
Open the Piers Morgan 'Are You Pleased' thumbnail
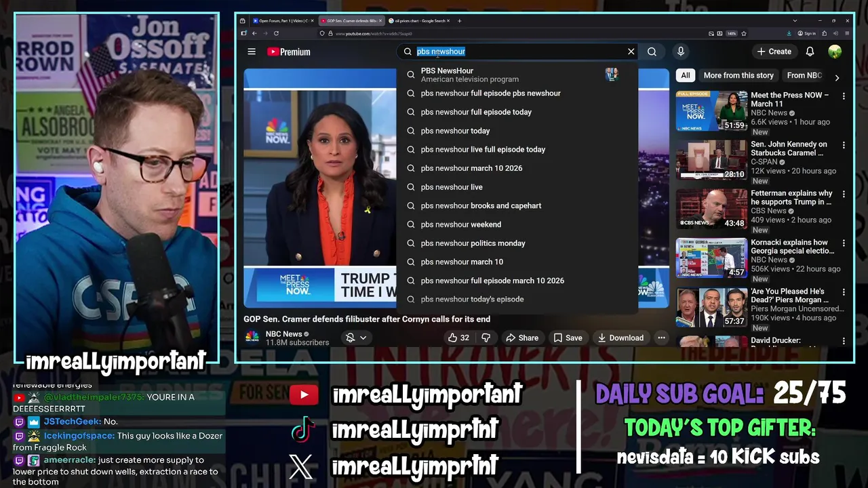point(711,307)
